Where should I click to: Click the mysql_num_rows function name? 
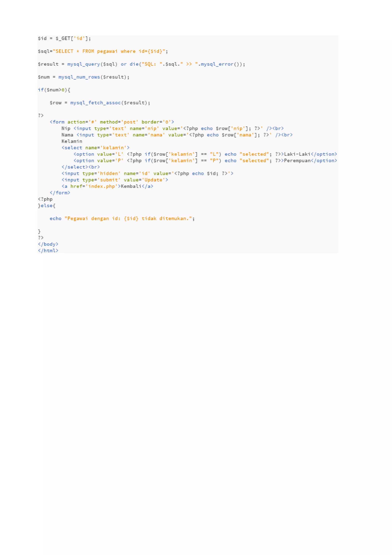click(x=79, y=77)
